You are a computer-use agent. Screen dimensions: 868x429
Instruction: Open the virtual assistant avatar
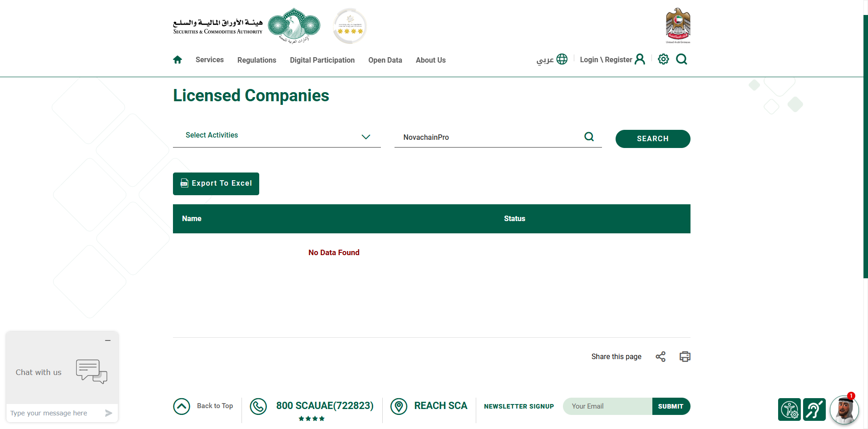844,409
